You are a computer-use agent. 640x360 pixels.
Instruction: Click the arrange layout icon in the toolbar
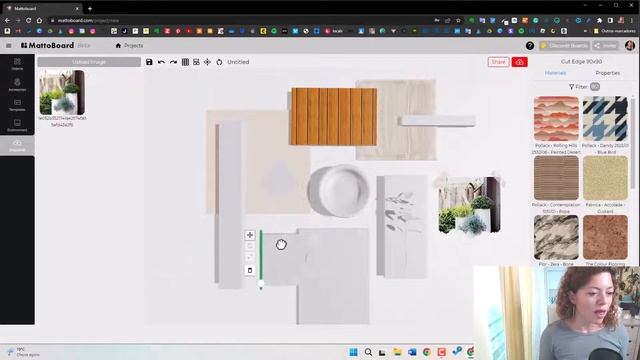tap(196, 62)
